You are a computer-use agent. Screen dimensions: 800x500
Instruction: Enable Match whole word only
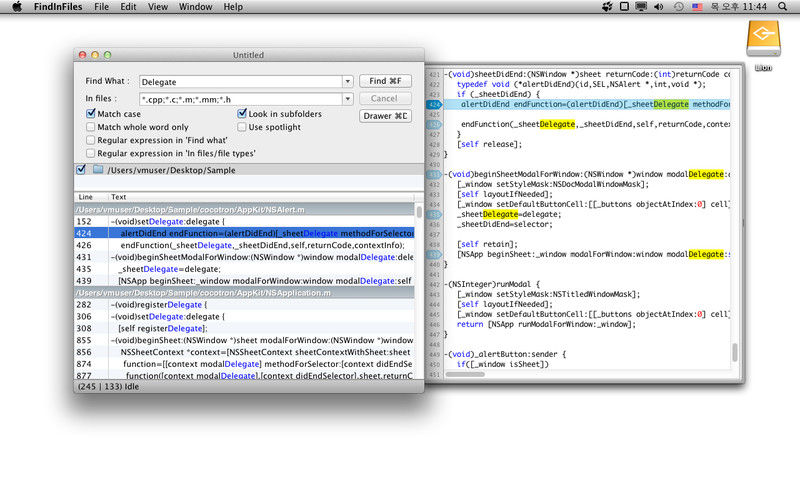pyautogui.click(x=91, y=127)
